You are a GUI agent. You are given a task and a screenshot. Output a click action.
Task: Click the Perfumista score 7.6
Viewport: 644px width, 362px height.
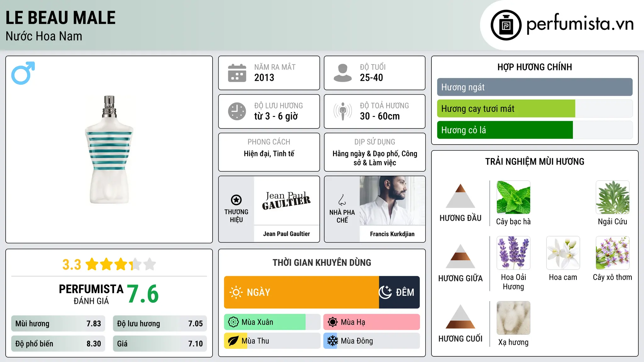pos(143,294)
